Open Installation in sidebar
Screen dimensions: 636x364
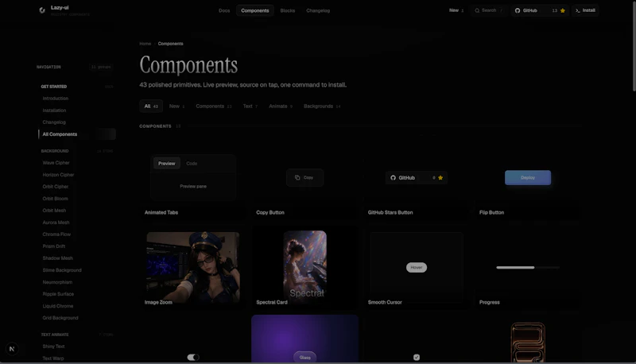(54, 110)
